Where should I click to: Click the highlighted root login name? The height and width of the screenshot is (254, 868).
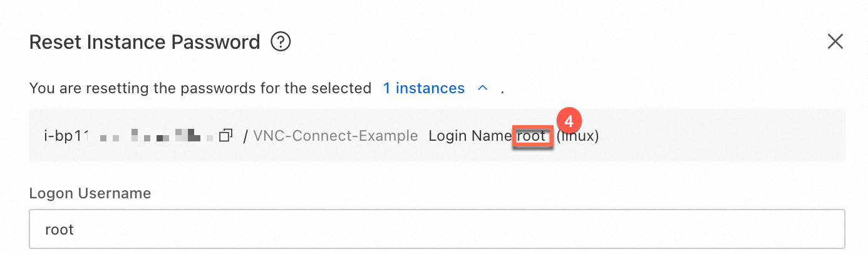532,136
